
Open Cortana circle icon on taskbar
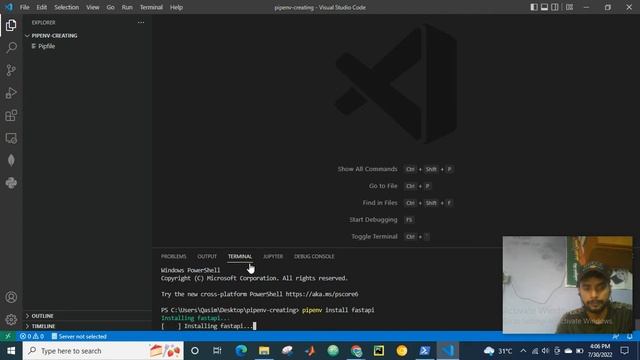pos(195,351)
